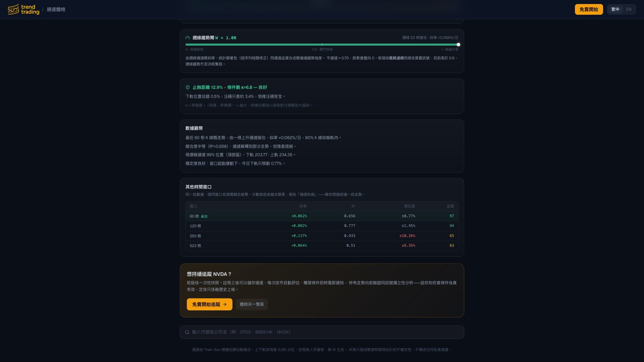The image size is (644, 362).
Task: Select the 60 根 window row
Action: pos(322,216)
